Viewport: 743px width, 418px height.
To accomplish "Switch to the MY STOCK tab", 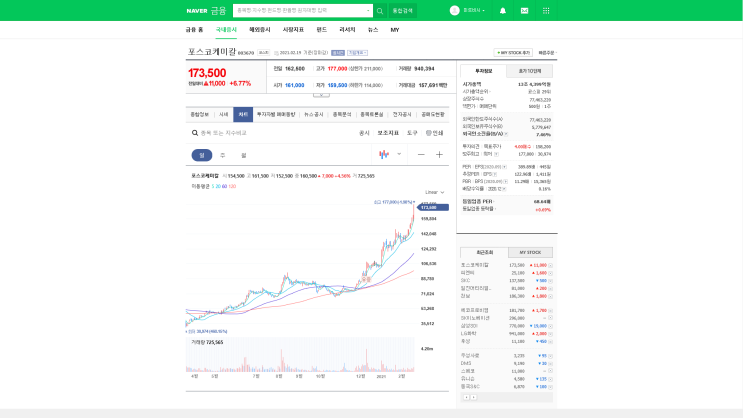I will [530, 253].
